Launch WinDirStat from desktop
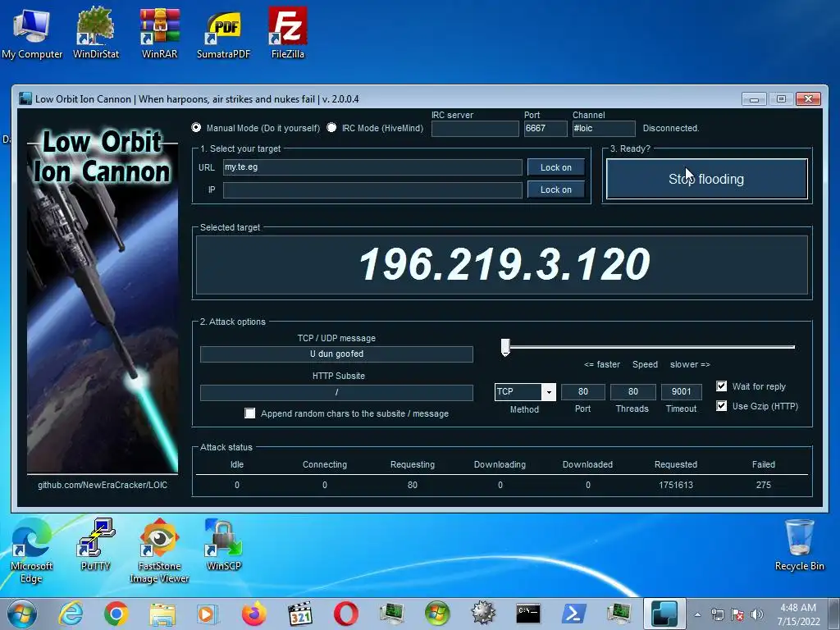 [x=96, y=33]
